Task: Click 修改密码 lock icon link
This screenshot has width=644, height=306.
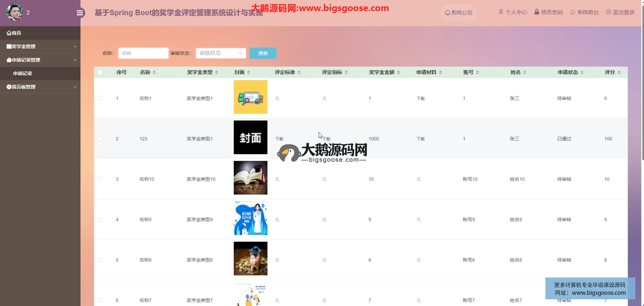Action: [548, 12]
